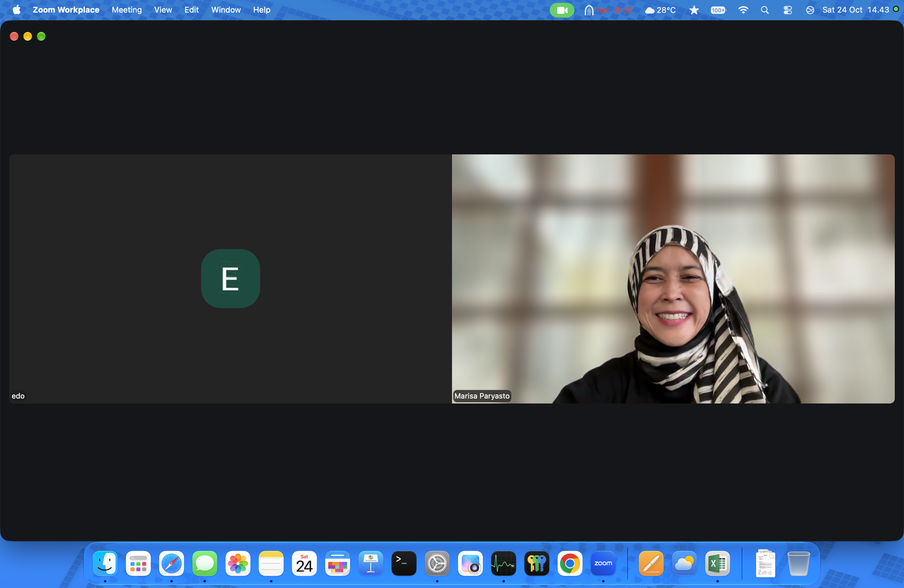
Task: Launch Google Chrome from the Dock
Action: pos(570,563)
